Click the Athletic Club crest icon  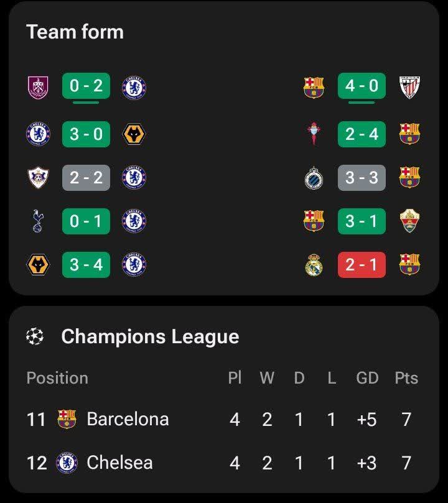(410, 87)
